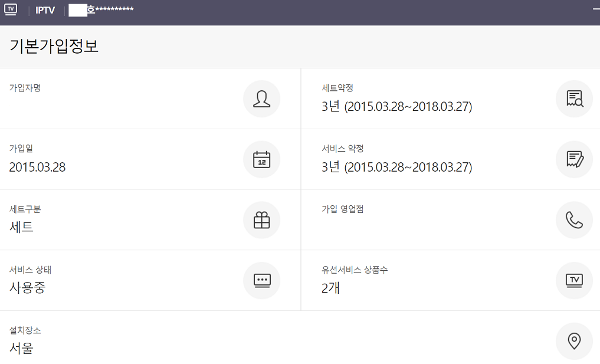The width and height of the screenshot is (600, 364).
Task: Click the 서울 installation location value
Action: pyautogui.click(x=21, y=348)
